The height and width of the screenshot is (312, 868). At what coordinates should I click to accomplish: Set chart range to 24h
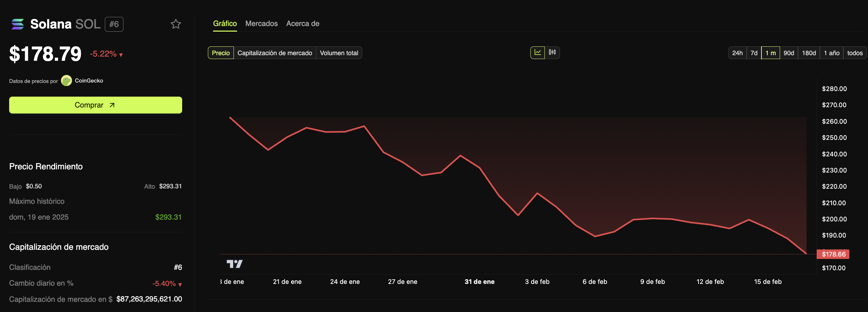point(738,53)
